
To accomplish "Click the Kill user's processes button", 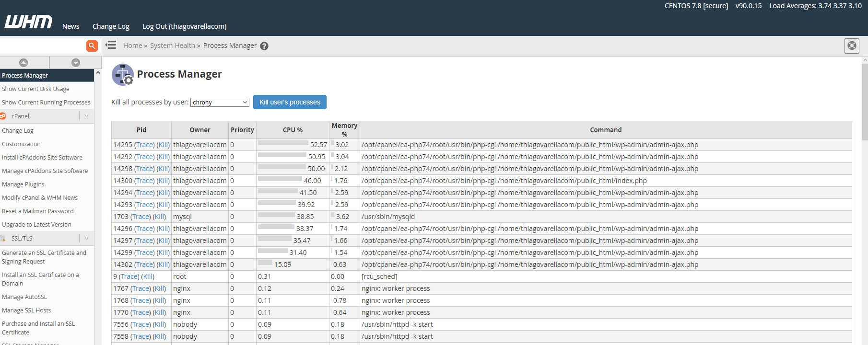I will coord(290,102).
